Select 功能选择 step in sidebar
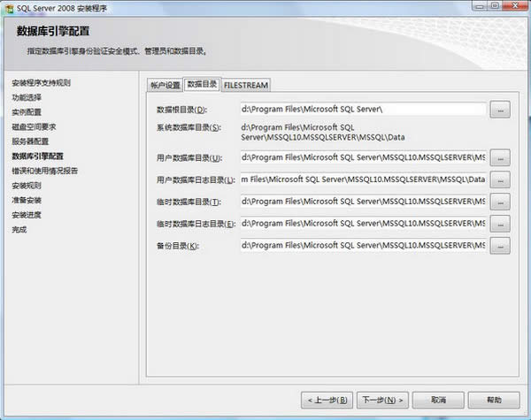Image resolution: width=531 pixels, height=420 pixels. pos(27,97)
